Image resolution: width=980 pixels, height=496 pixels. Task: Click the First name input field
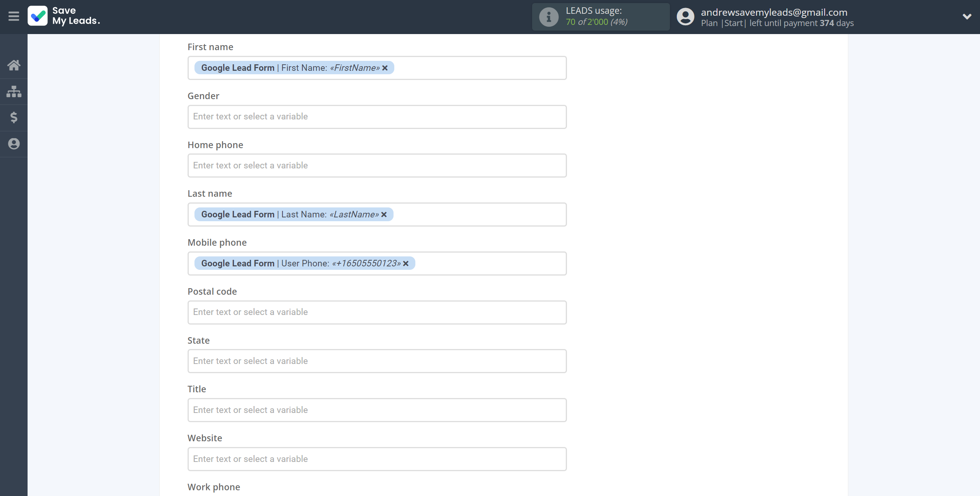point(377,68)
